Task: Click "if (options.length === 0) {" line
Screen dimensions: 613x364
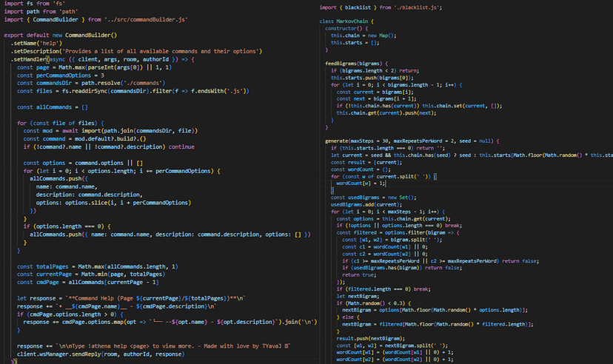Action: pyautogui.click(x=67, y=226)
